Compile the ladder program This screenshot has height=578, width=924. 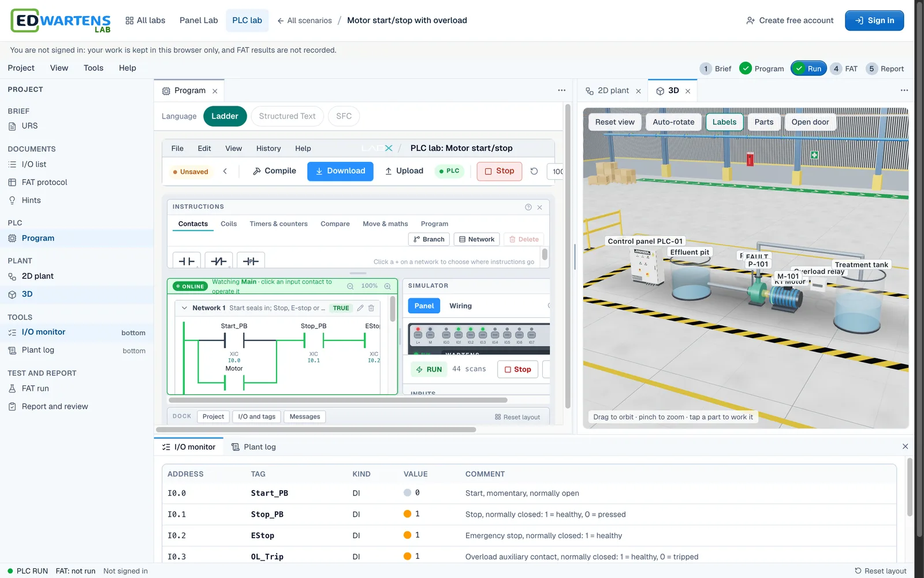click(x=274, y=171)
